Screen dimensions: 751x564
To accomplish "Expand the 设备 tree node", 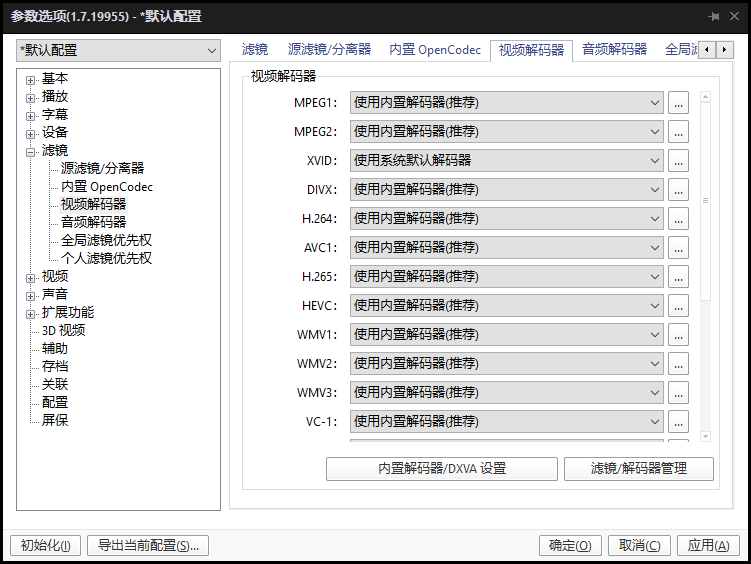I will [31, 135].
